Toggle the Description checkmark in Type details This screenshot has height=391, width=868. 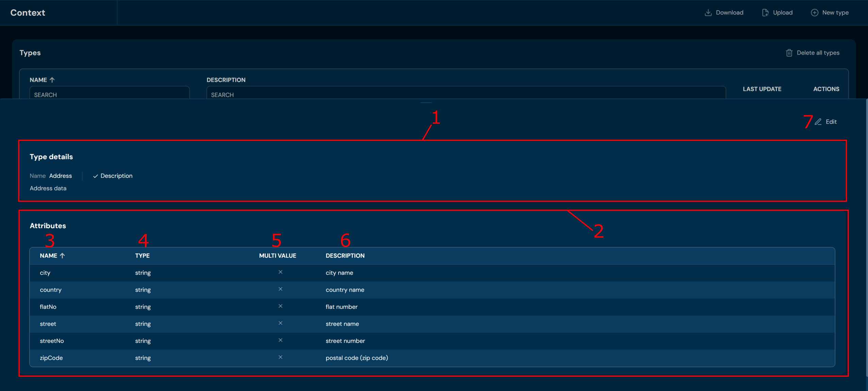[96, 176]
